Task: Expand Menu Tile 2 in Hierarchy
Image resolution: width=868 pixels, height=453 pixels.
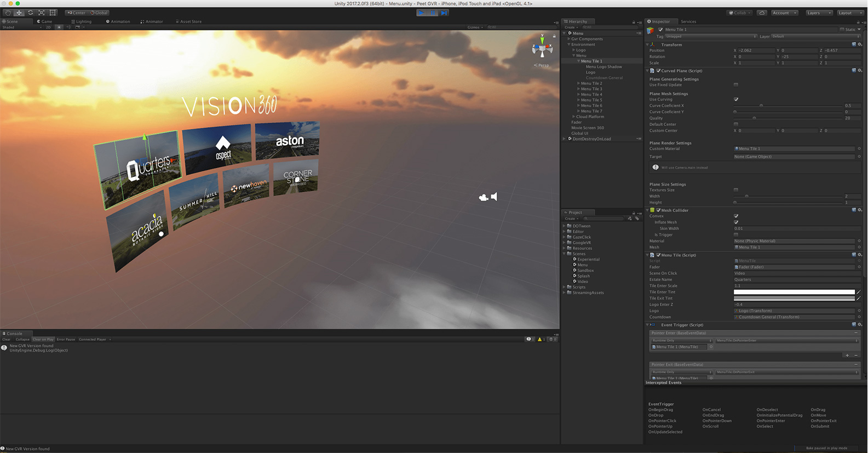Action: pyautogui.click(x=578, y=83)
